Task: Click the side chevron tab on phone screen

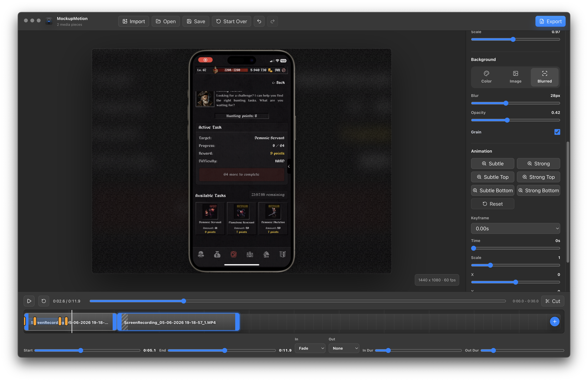Action: coord(289,166)
